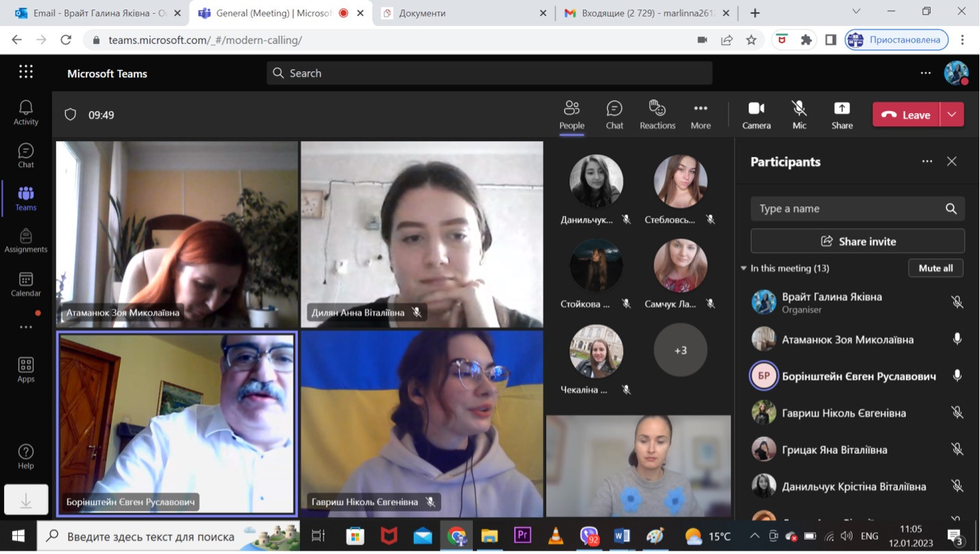Screen dimensions: 980x554
Task: Open the Chrome three-dot menu
Action: 963,40
